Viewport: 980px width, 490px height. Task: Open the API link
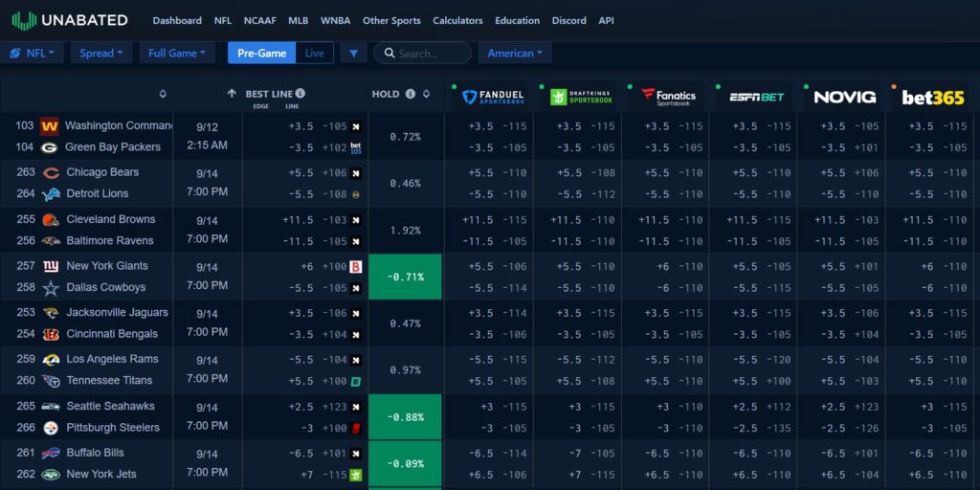click(606, 21)
